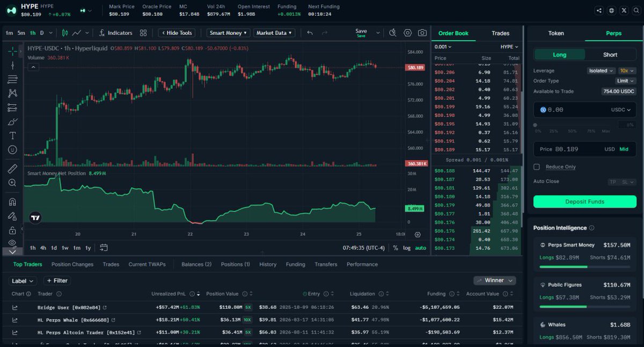Take a chart snapshot with camera
Viewport: 644px width, 347px height.
(422, 33)
